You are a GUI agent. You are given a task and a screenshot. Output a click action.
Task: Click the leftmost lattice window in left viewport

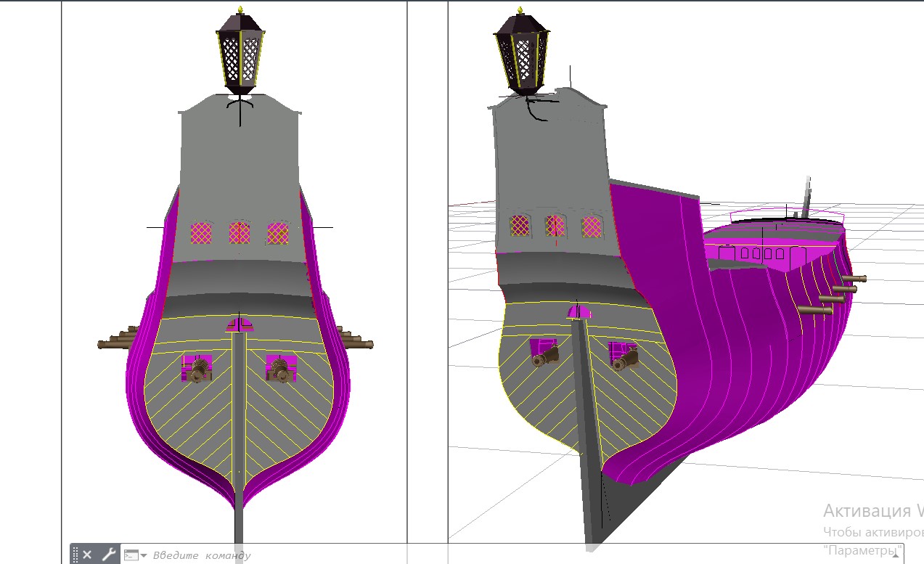pos(200,232)
